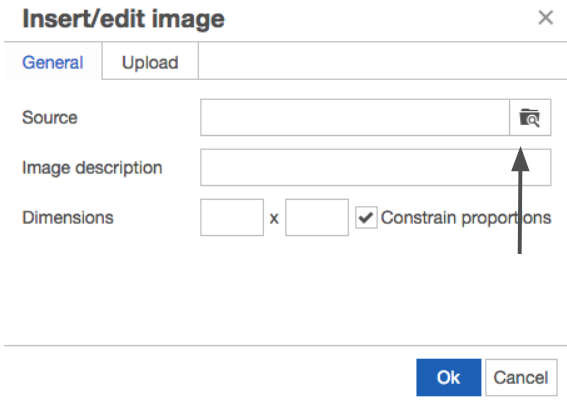Image resolution: width=567 pixels, height=405 pixels.
Task: Dismiss the dialog with Cancel
Action: click(x=521, y=378)
